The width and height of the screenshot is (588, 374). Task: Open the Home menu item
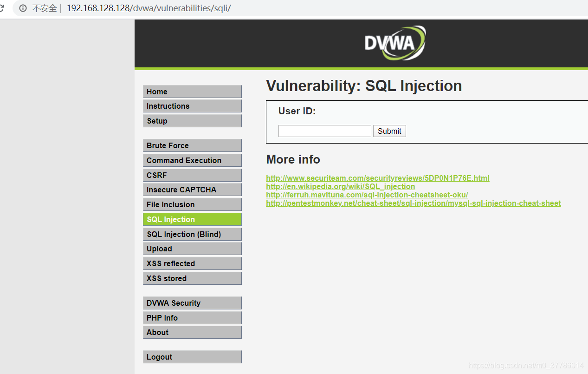coord(192,92)
